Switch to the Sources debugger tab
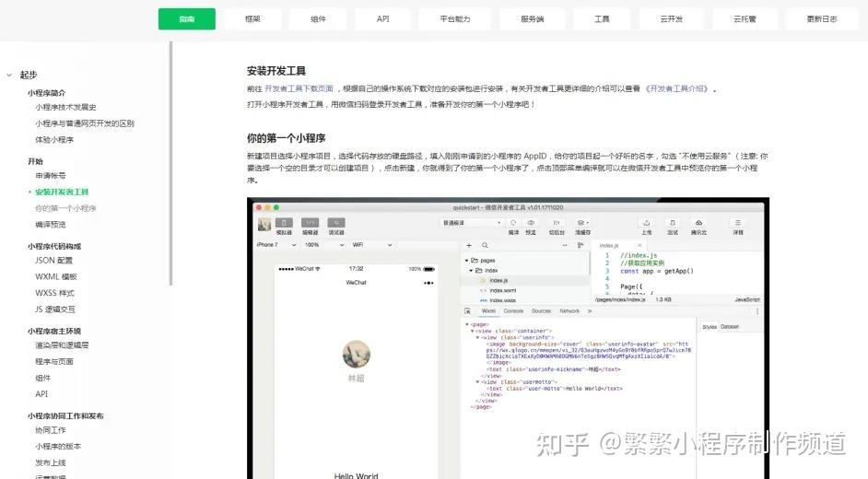The height and width of the screenshot is (479, 868). (x=541, y=311)
